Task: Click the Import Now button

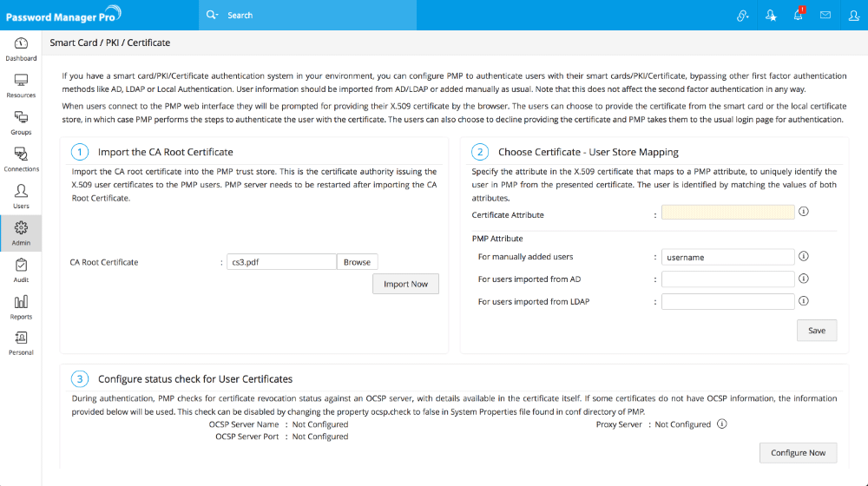Action: tap(405, 284)
